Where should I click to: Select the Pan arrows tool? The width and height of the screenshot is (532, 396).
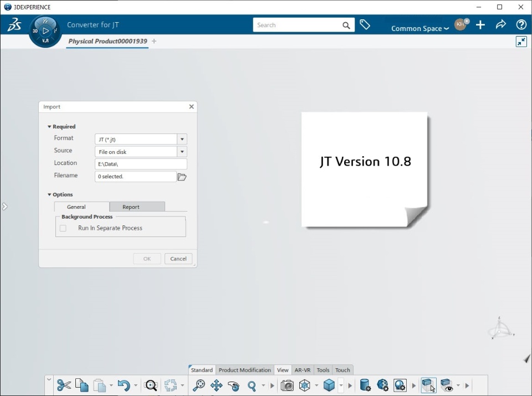click(x=217, y=385)
